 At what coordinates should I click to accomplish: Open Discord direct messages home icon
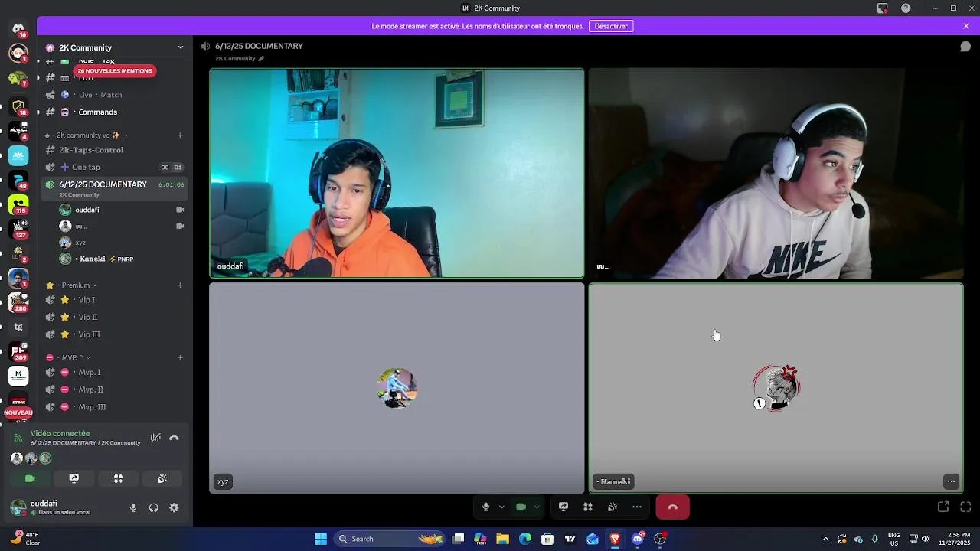pyautogui.click(x=18, y=28)
